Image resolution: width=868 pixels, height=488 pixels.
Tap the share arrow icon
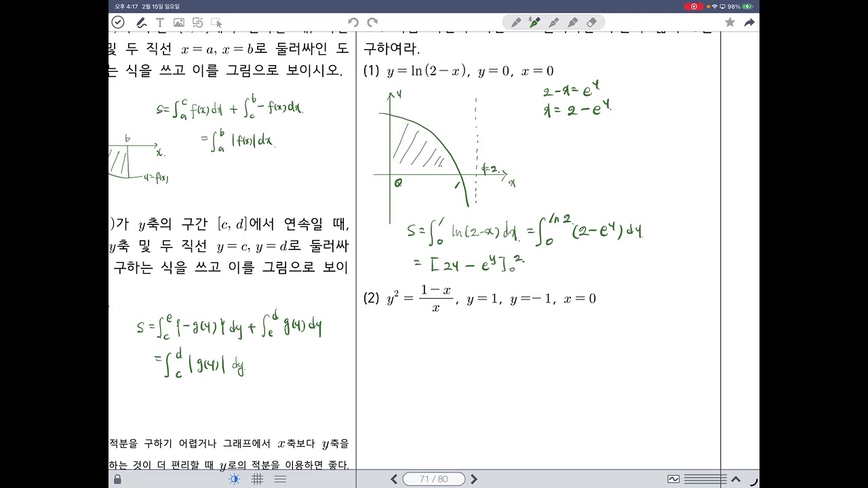749,22
